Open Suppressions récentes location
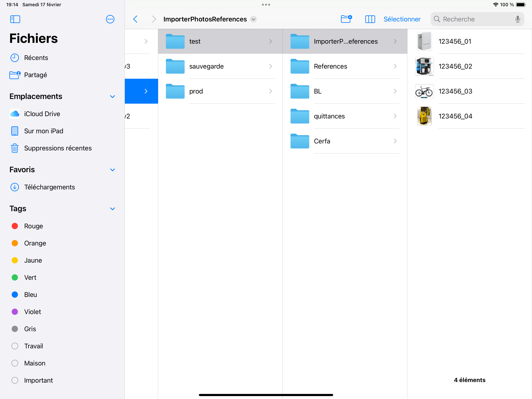 click(62, 148)
